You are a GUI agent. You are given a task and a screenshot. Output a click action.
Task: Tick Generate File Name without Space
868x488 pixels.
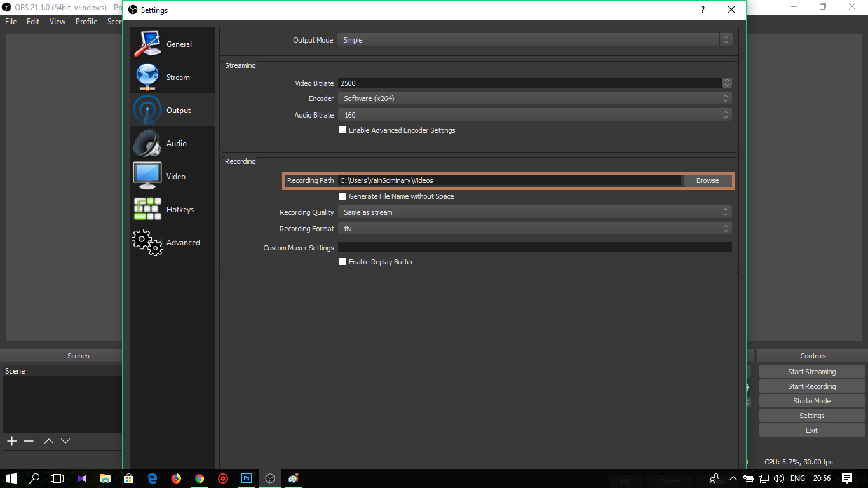pos(342,196)
